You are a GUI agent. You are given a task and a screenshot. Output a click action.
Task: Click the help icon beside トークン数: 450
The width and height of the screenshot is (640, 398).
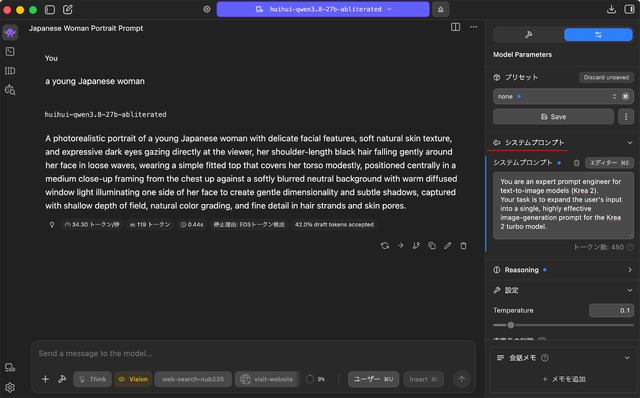click(630, 247)
